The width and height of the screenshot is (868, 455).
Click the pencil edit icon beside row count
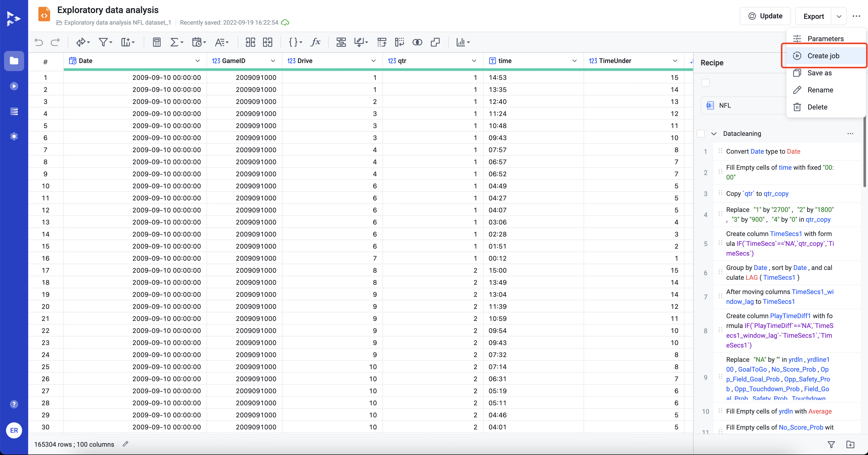(125, 444)
